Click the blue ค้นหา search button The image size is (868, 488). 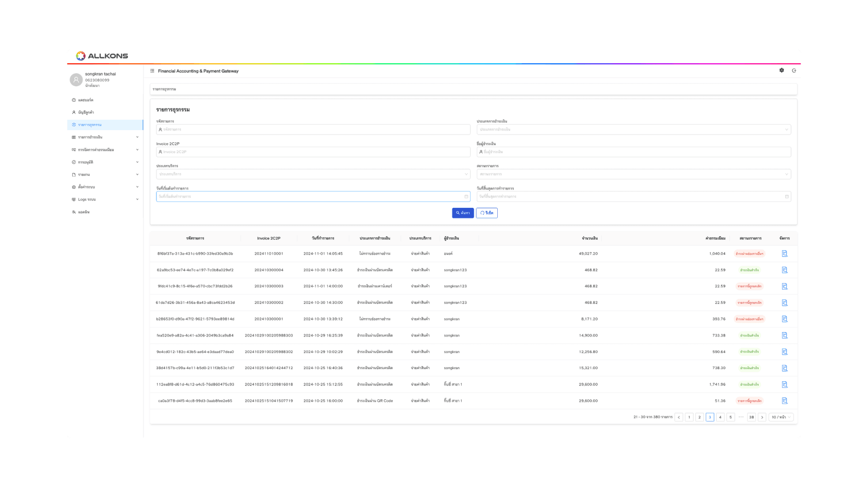(x=462, y=213)
